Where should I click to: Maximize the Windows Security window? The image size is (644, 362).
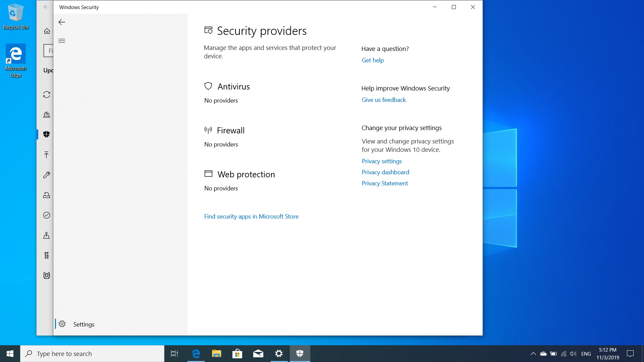point(454,7)
